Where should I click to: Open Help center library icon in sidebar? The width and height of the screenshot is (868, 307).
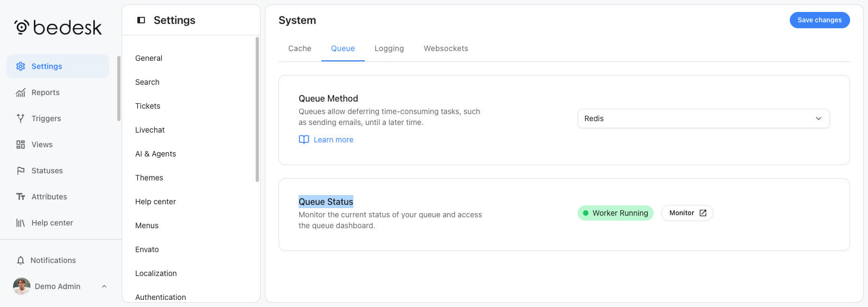tap(21, 223)
